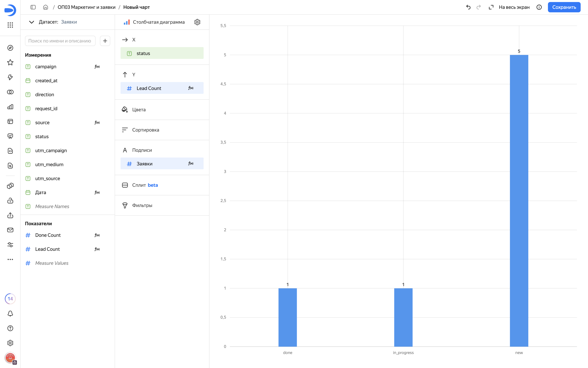588x368 pixels.
Task: Toggle the sidebar panel icon in breadcrumb
Action: 33,7
